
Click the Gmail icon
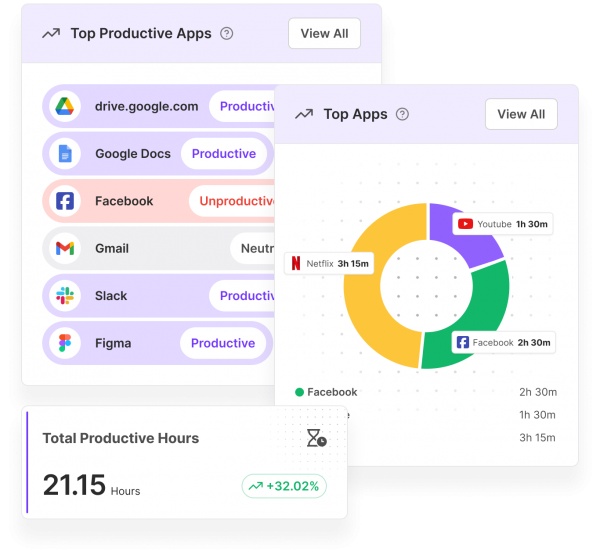[x=65, y=248]
